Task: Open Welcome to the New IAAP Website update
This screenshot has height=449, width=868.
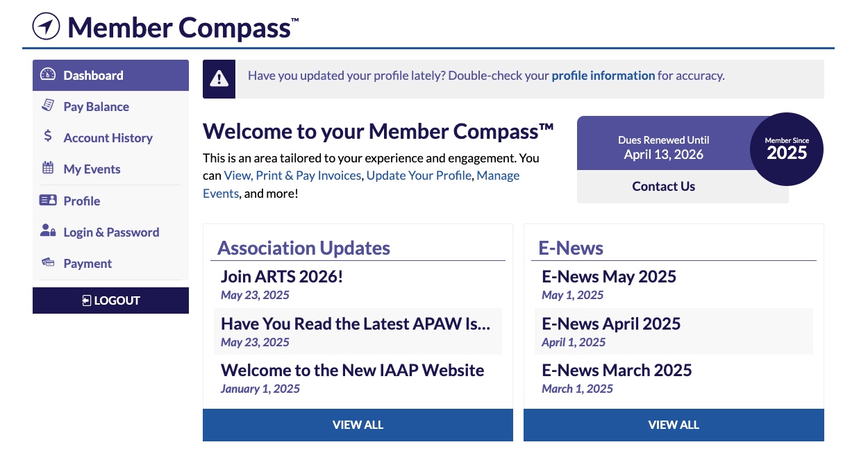Action: pyautogui.click(x=353, y=370)
